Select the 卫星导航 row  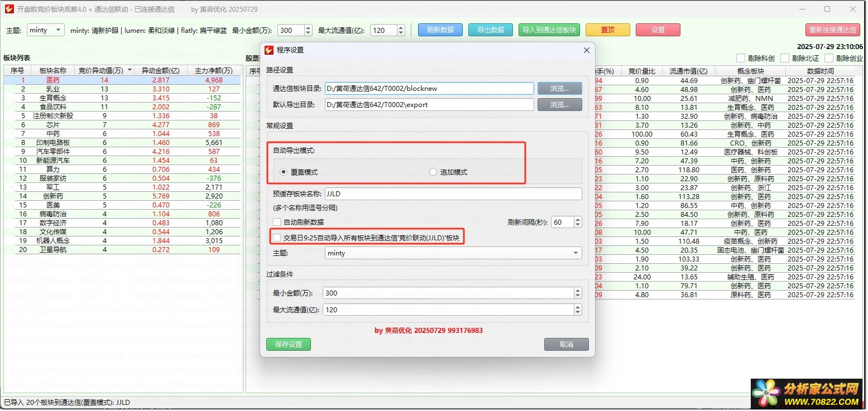[x=122, y=250]
